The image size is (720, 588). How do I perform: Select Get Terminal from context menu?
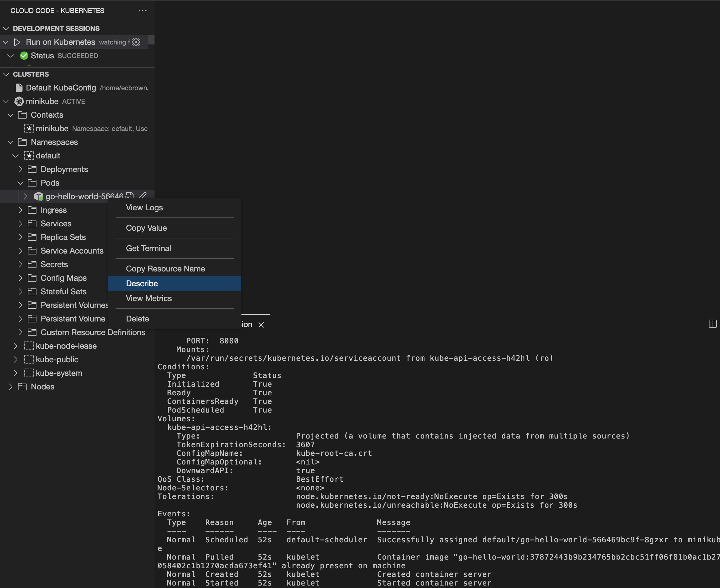[x=148, y=248]
